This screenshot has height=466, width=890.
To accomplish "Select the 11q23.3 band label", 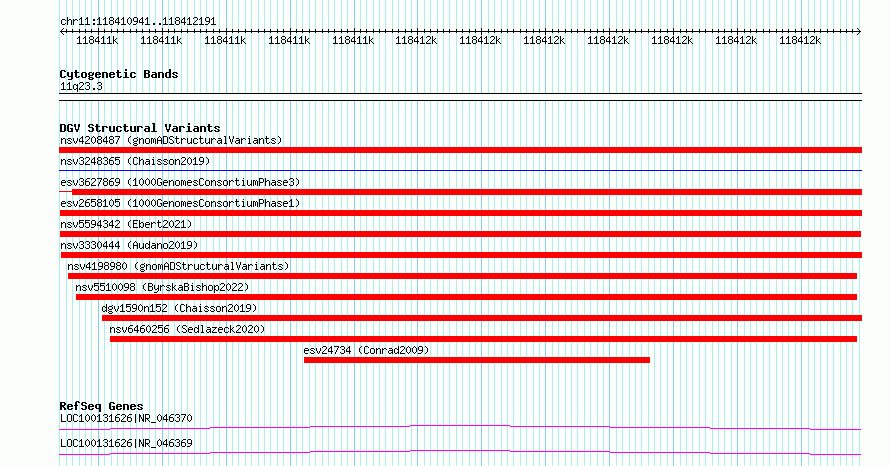I will (81, 86).
